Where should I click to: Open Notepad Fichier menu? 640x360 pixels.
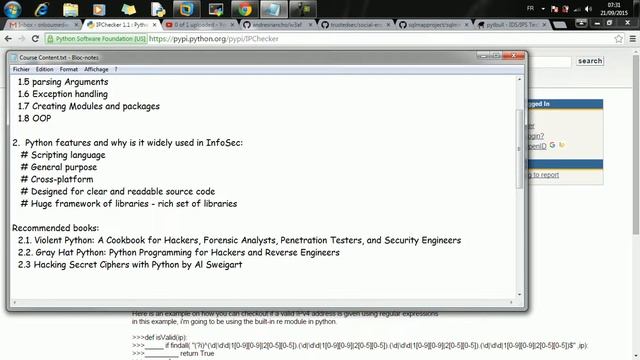[21, 69]
